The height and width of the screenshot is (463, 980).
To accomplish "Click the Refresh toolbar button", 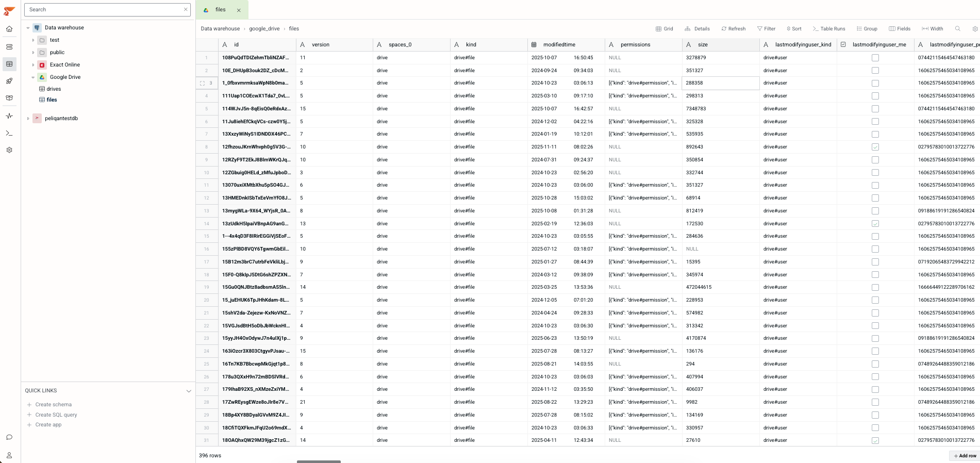I will [733, 29].
